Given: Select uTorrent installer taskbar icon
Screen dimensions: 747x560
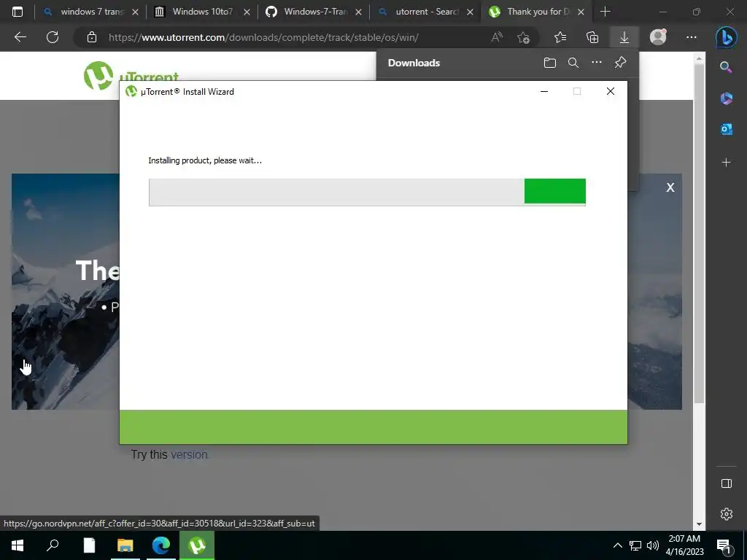Looking at the screenshot, I should (197, 545).
